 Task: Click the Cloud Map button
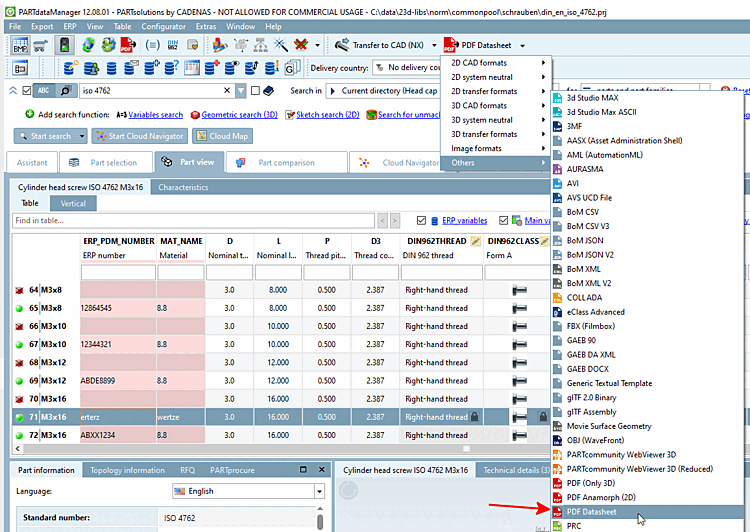coord(223,136)
